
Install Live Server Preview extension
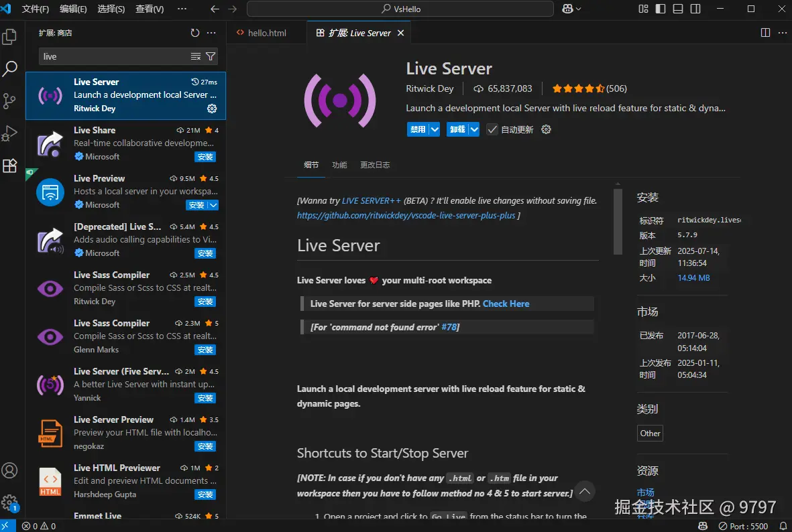coord(205,446)
